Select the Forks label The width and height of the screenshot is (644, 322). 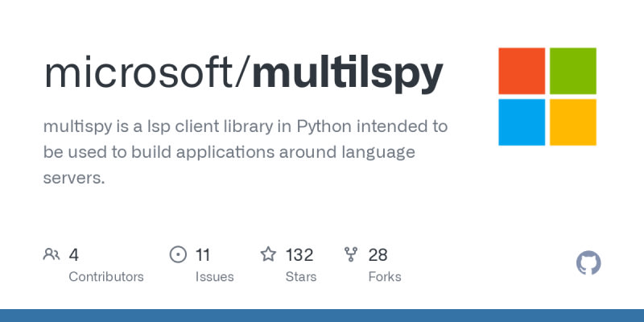coord(384,277)
